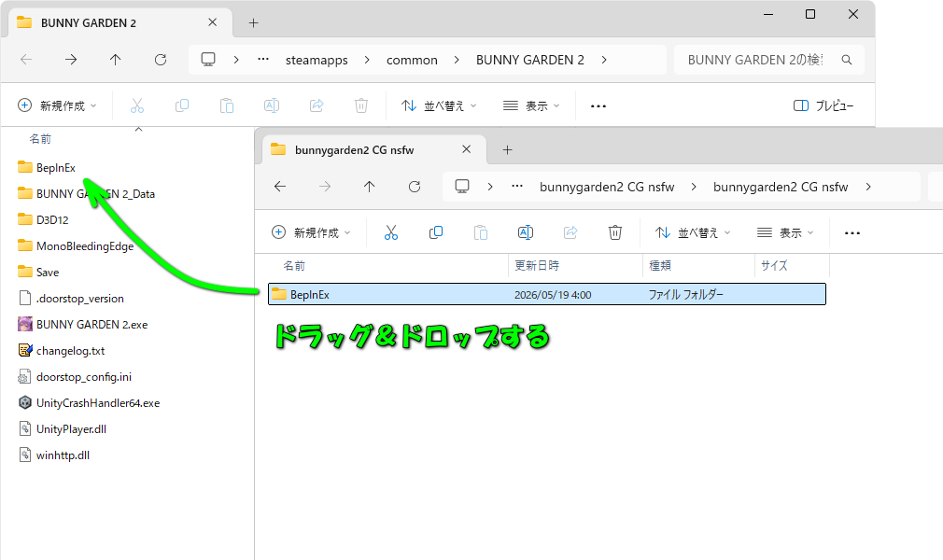Show hidden path ellipsis in bunnygarden2 CG nsfw address bar
This screenshot has width=943, height=560.
point(516,187)
